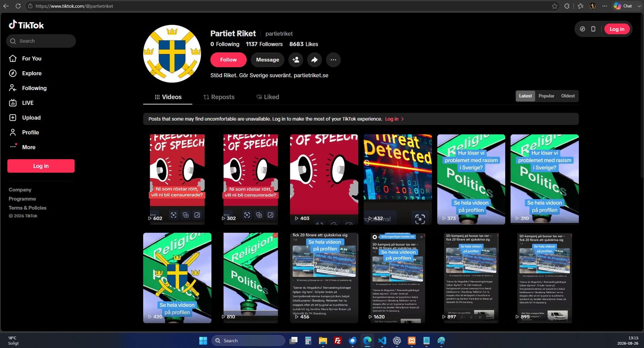Open Copilot Chat in the browser toolbar

(x=623, y=6)
